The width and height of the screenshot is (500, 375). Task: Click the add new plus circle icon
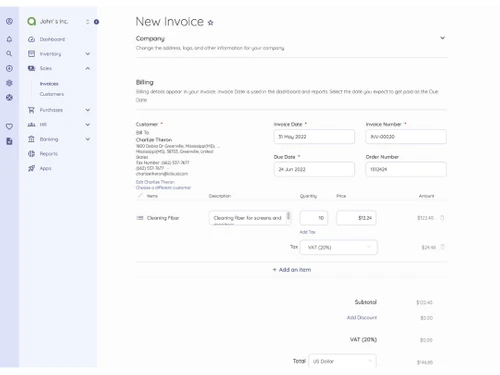coord(9,68)
